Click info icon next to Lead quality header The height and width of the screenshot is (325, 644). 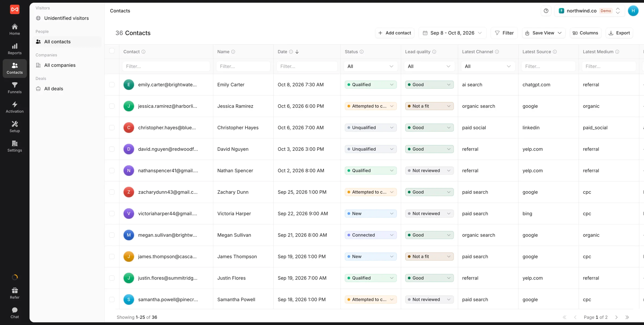434,52
